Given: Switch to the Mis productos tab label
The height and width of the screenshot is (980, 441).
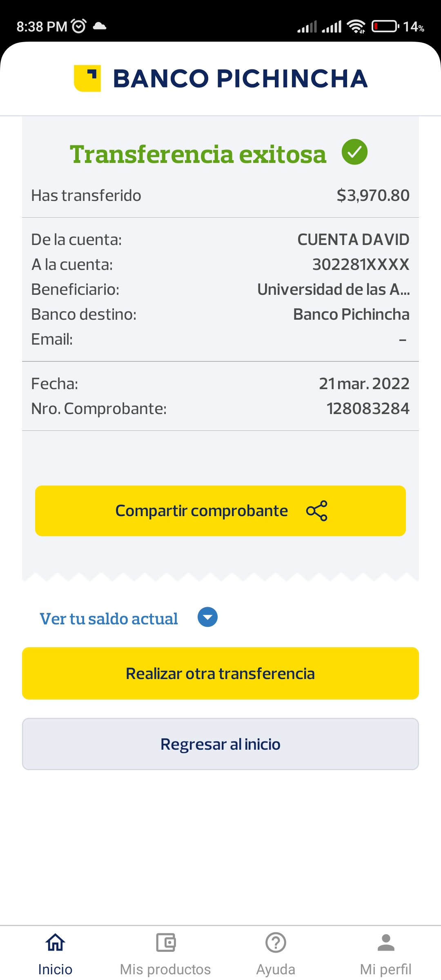Looking at the screenshot, I should point(165,969).
